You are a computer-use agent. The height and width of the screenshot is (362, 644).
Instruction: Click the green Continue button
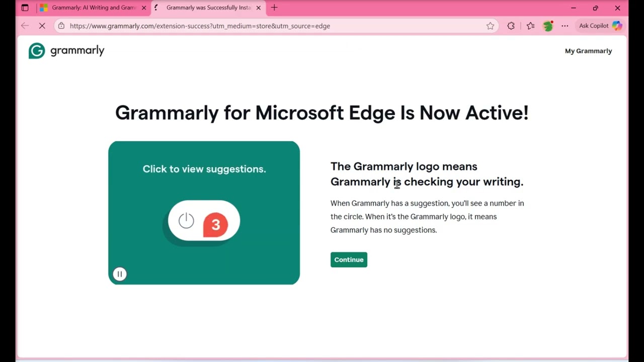pyautogui.click(x=349, y=259)
